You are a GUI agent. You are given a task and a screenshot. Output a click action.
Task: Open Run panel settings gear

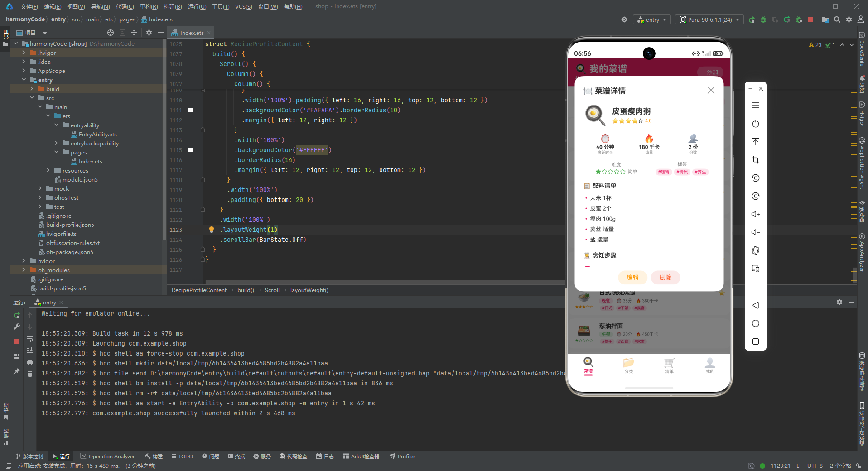(839, 302)
